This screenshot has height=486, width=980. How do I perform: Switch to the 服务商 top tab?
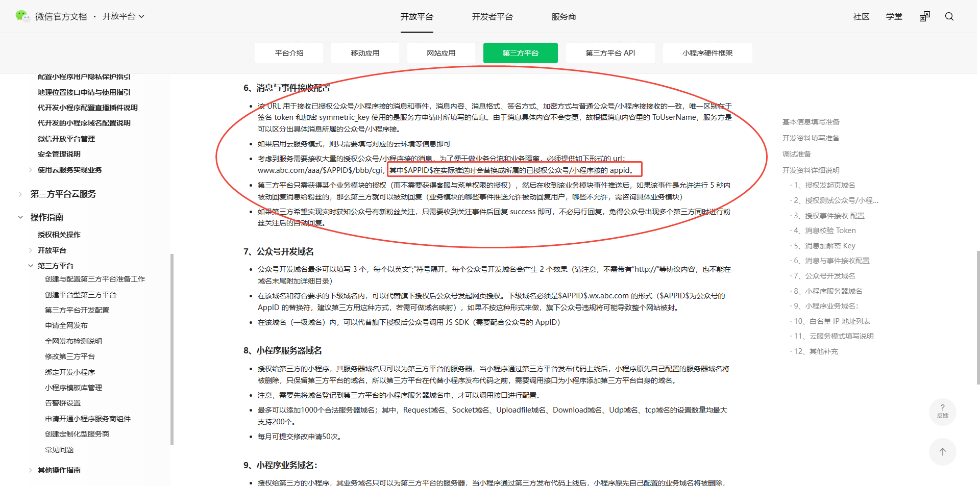pos(564,17)
